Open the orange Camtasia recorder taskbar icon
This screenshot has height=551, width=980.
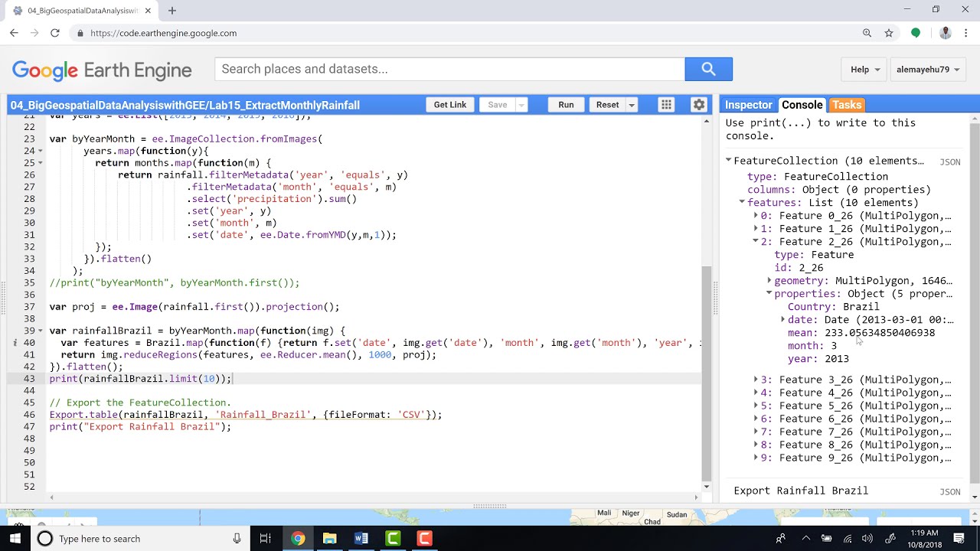[425, 539]
